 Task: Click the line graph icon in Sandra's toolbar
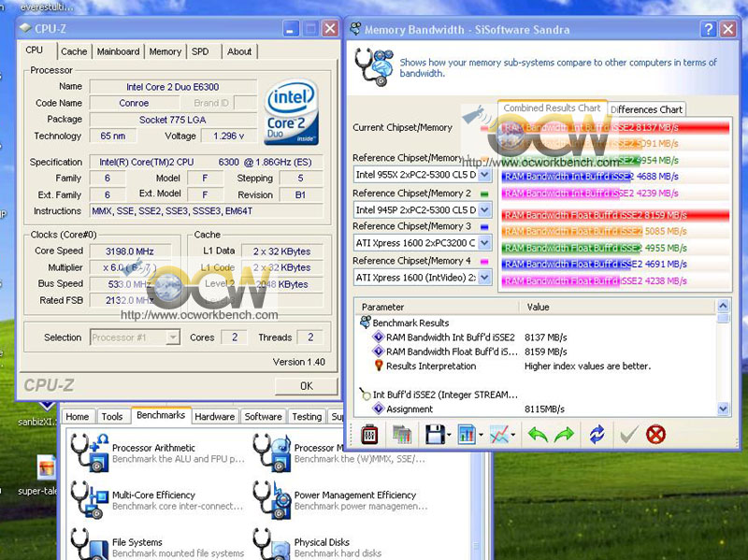tap(499, 434)
